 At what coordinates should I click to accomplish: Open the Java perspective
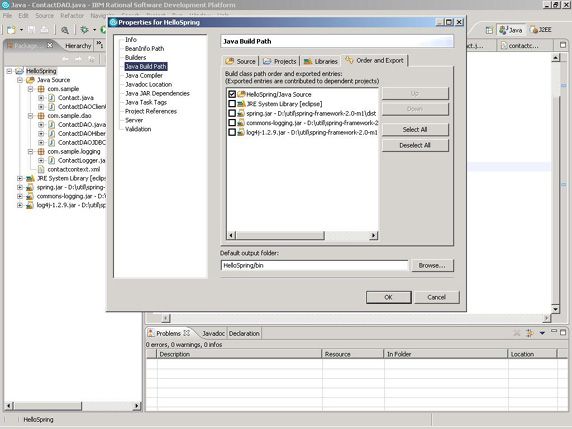tap(511, 30)
